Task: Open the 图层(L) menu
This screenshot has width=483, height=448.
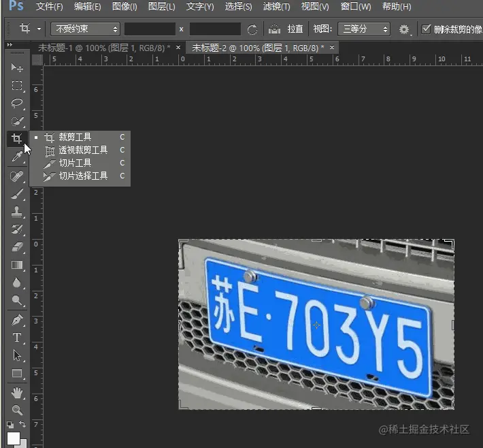Action: coord(161,6)
